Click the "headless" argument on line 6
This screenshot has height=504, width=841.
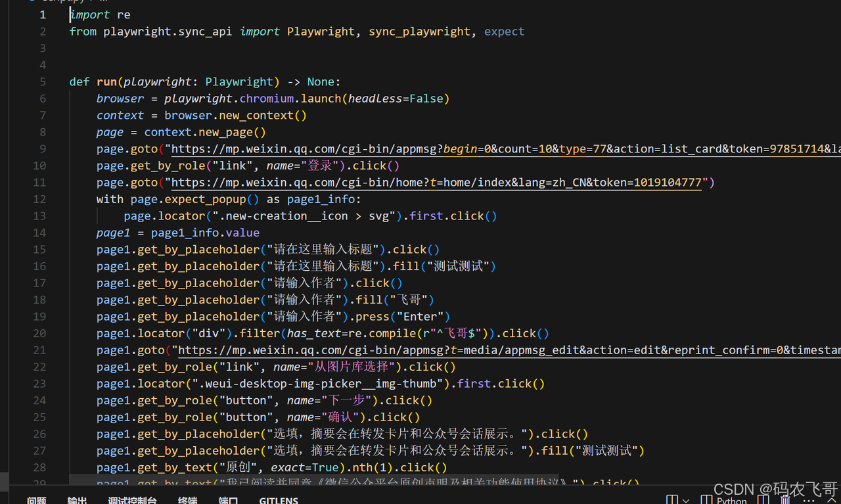(x=375, y=99)
